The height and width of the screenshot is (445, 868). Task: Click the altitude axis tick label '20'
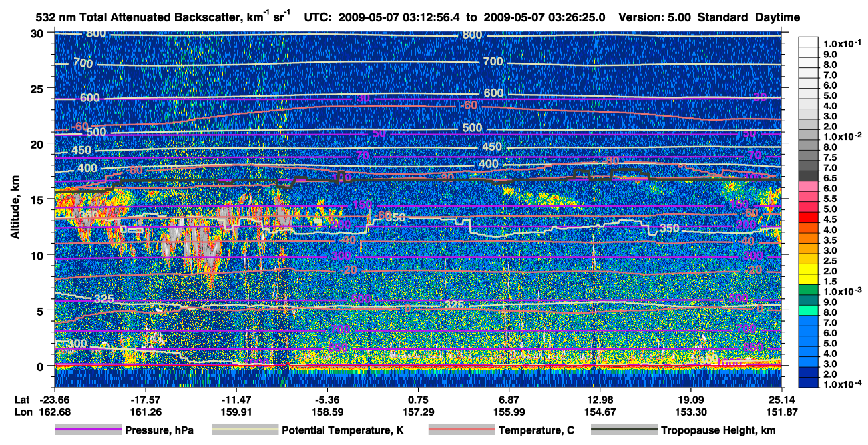[39, 144]
